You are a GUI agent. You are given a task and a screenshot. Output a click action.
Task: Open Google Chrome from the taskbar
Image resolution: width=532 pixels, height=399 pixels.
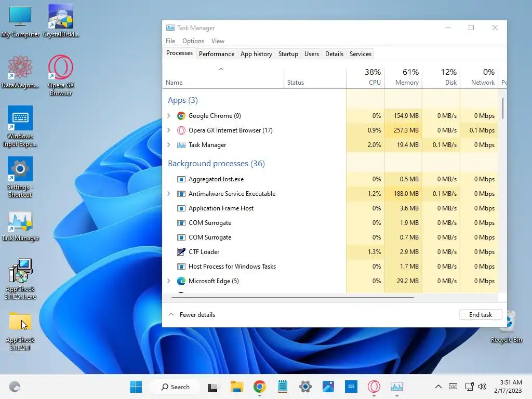click(x=260, y=387)
